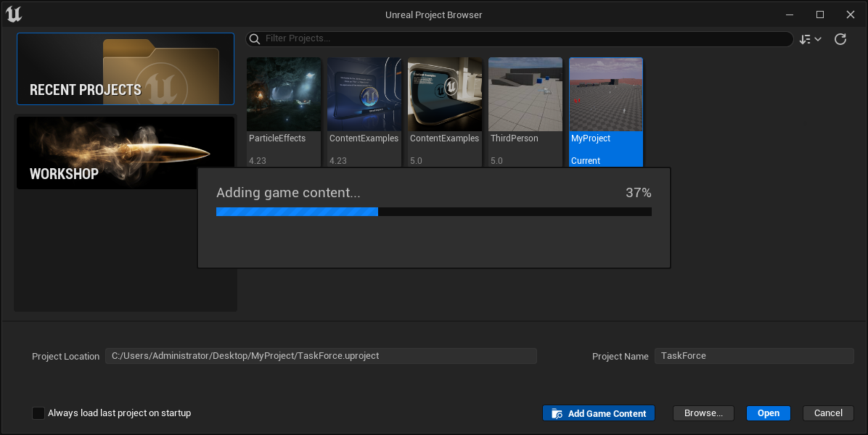The image size is (868, 435).
Task: Click the Open button
Action: (768, 413)
